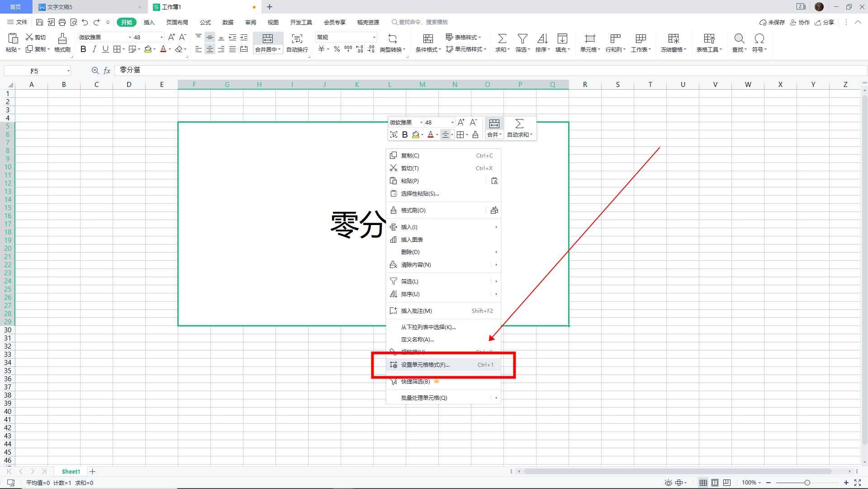Open the font size dropdown showing 48
Image resolution: width=868 pixels, height=489 pixels.
point(161,37)
